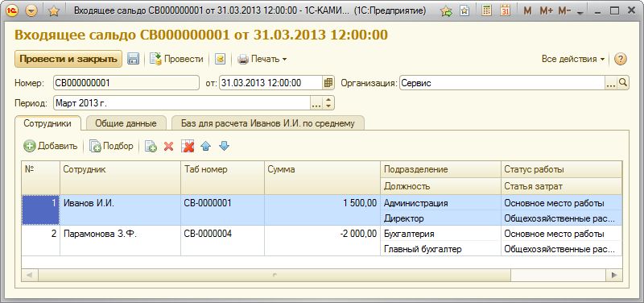
Task: Click the Период field Март 2013 г.
Action: coord(182,103)
